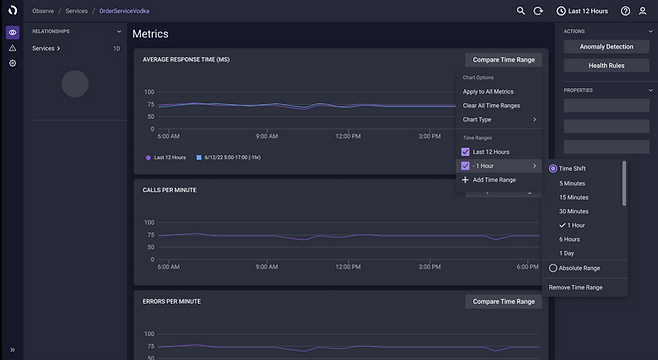Open the settings gear icon in sidebar

[x=13, y=63]
